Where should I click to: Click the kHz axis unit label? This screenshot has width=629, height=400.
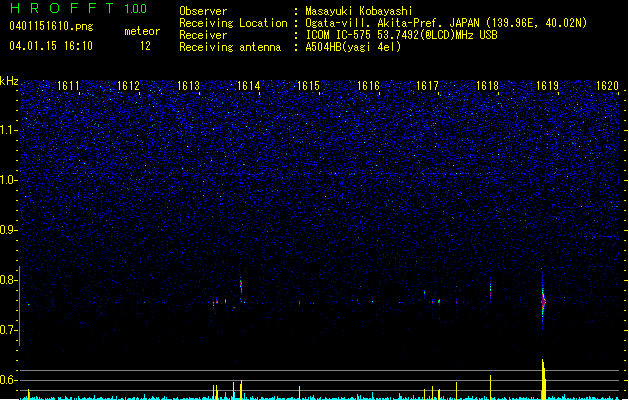point(9,81)
